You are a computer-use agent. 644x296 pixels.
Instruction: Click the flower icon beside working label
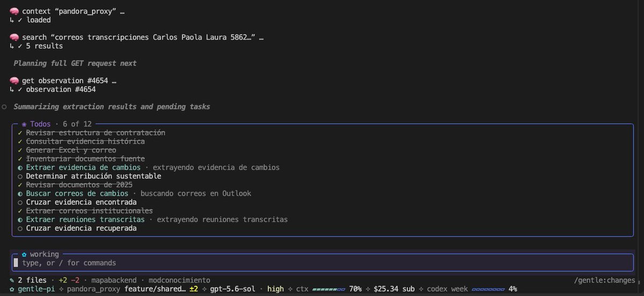click(24, 254)
